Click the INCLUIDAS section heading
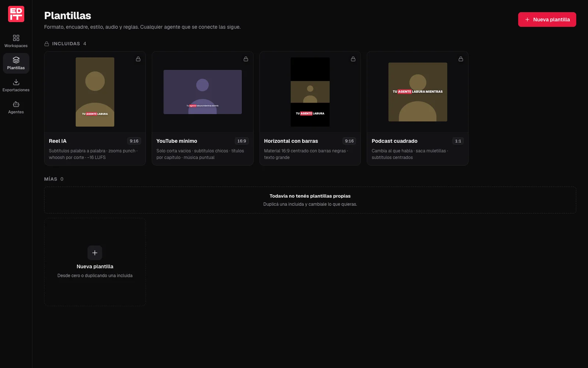Image resolution: width=588 pixels, height=368 pixels. click(66, 44)
